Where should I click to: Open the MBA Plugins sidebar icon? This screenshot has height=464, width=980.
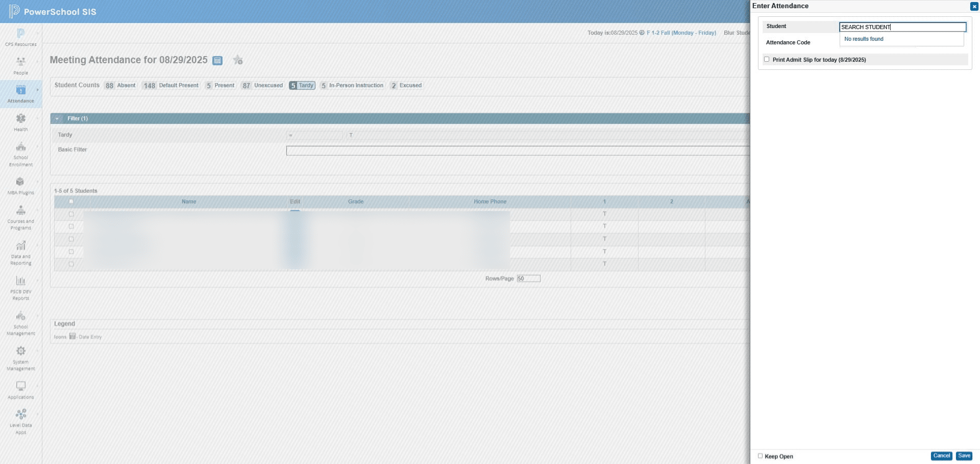point(20,182)
